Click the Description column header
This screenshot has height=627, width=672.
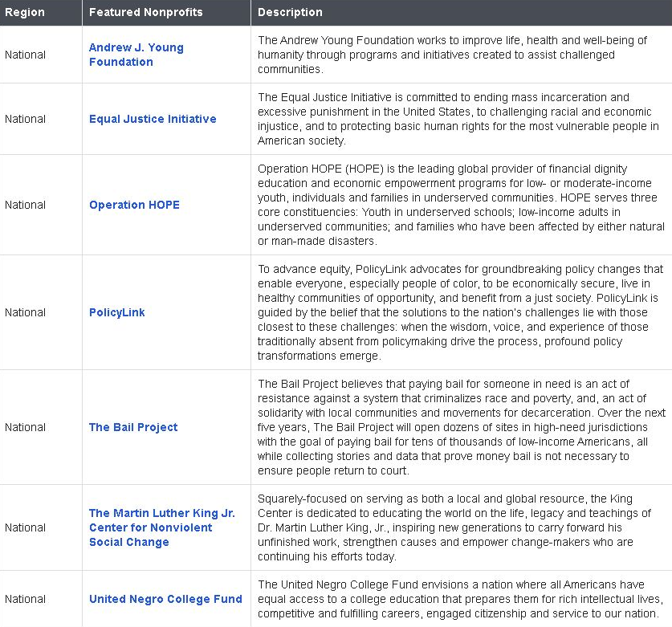click(x=290, y=12)
